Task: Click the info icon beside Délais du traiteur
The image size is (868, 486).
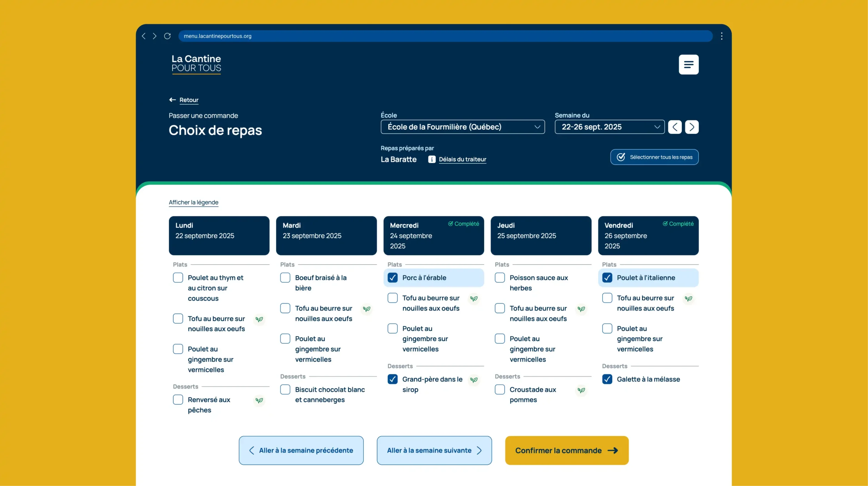Action: (x=432, y=159)
